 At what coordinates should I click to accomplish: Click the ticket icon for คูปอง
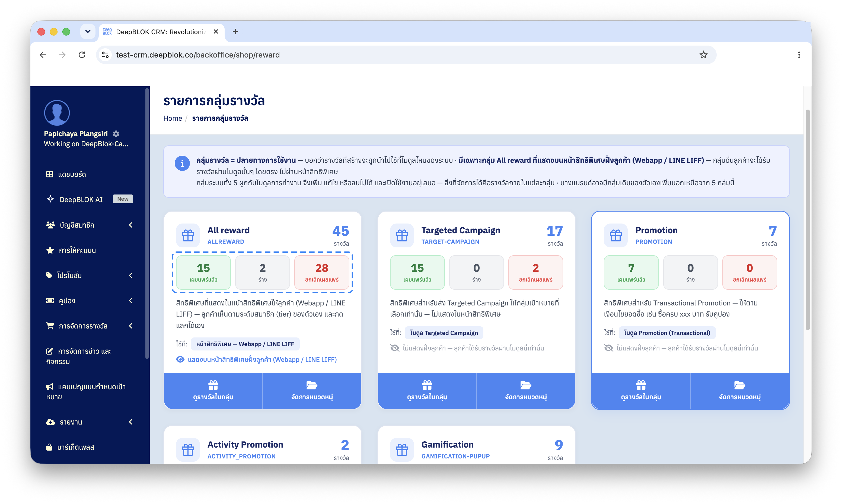(50, 301)
